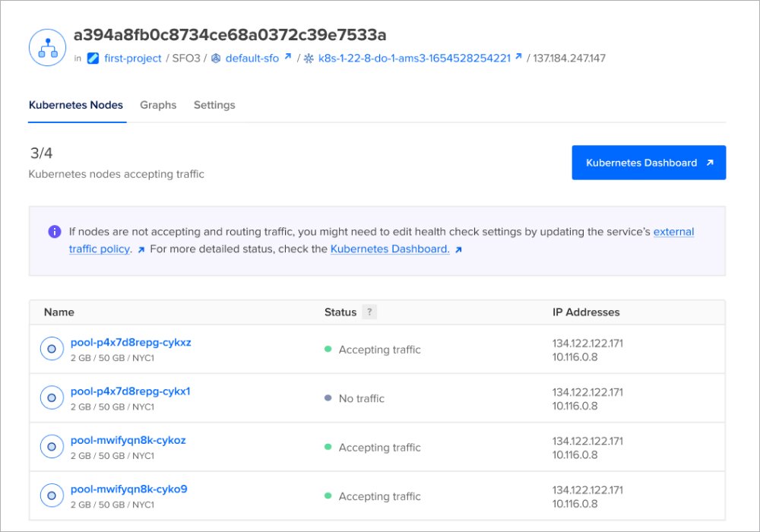760x532 pixels.
Task: Click the 3/4 nodes count
Action: (41, 153)
